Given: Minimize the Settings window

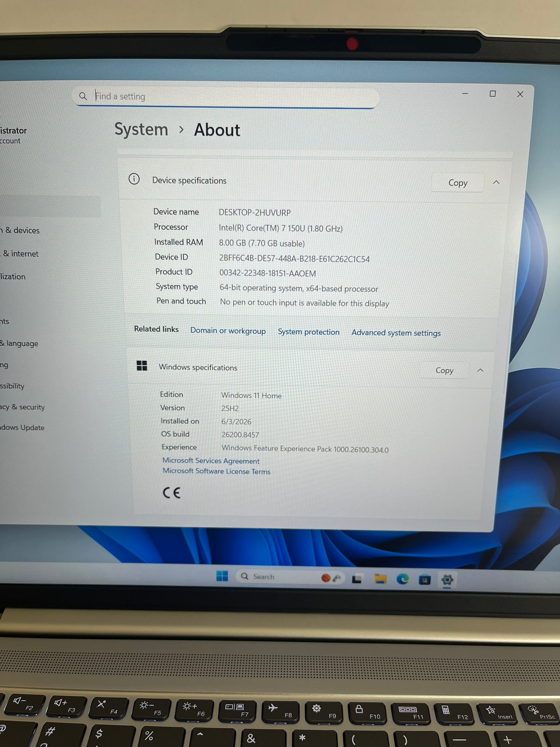Looking at the screenshot, I should [x=465, y=93].
